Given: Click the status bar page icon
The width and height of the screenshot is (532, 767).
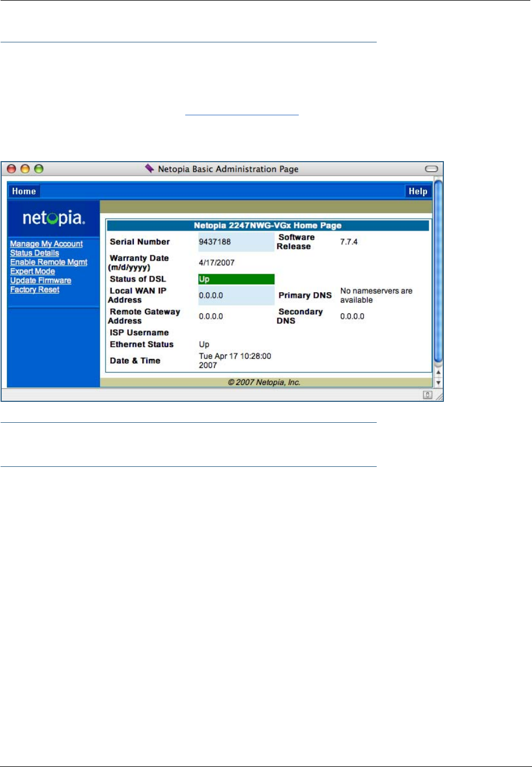Looking at the screenshot, I should tap(428, 395).
